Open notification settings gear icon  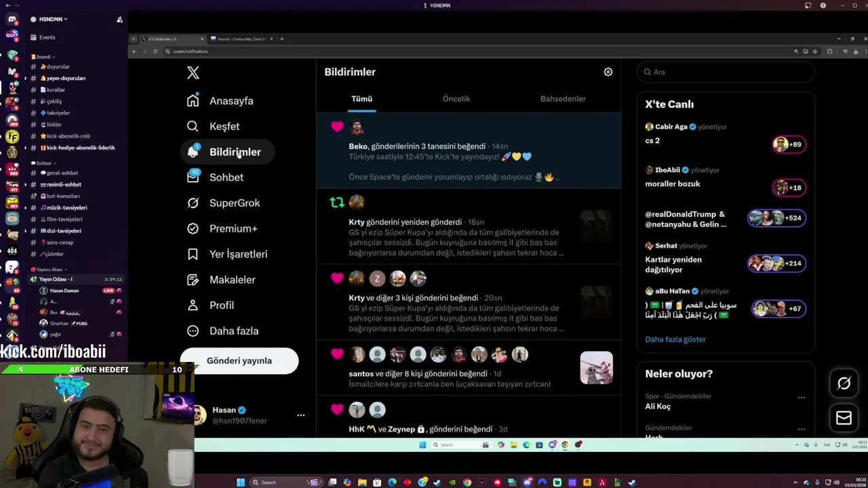pyautogui.click(x=608, y=72)
